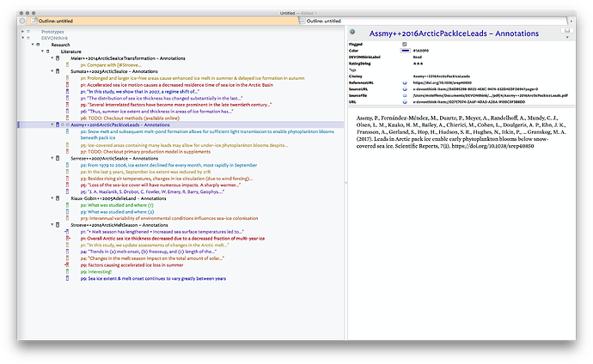Viewport: 593px width, 364px height.
Task: Expand the Prototypes container
Action: tap(22, 32)
